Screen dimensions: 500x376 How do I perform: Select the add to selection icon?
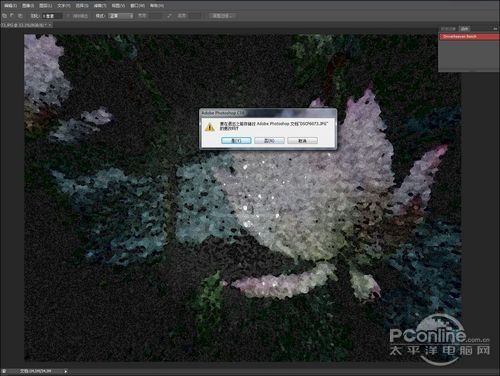[12, 16]
